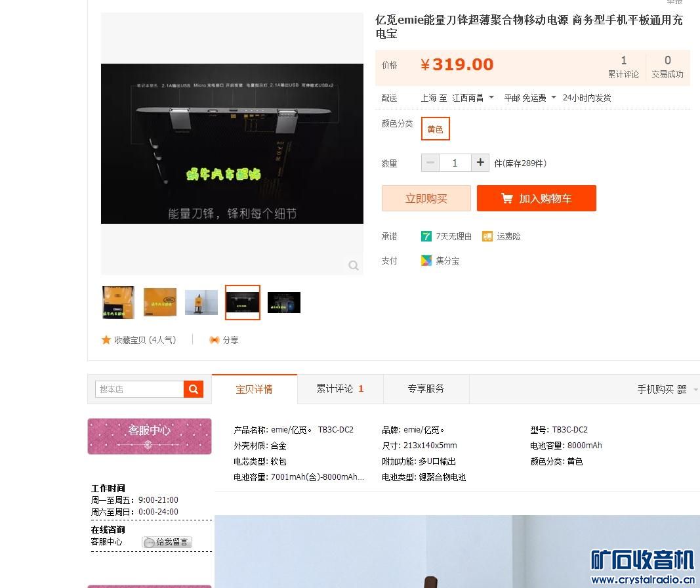The width and height of the screenshot is (700, 588).
Task: Click the 集分宝 payment icon
Action: [426, 261]
